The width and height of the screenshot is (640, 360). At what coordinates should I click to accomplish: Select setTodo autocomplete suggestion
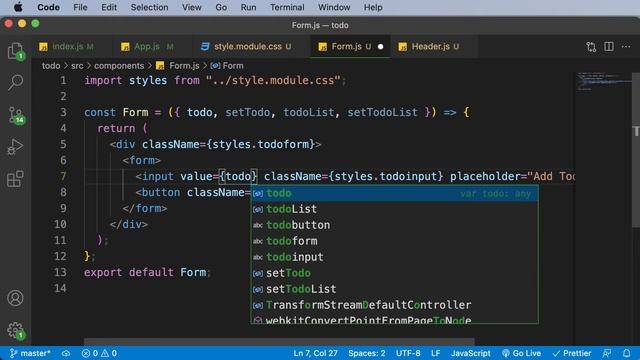(x=394, y=273)
